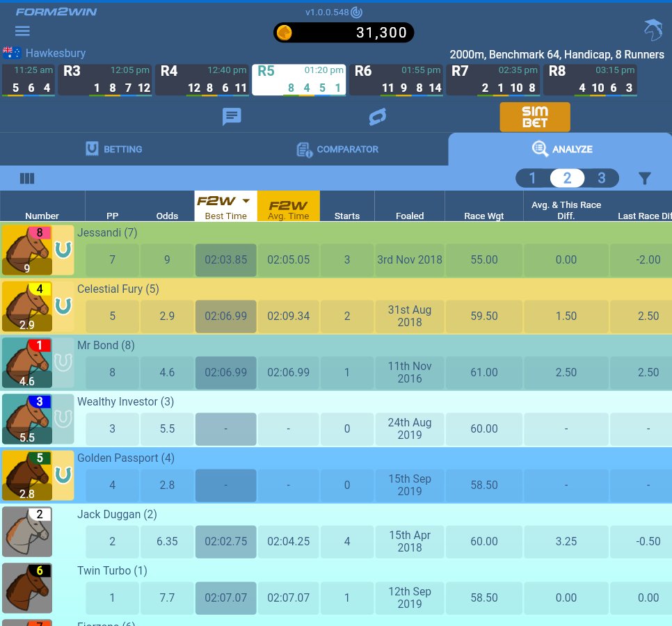672x626 pixels.
Task: Open the chat comments icon
Action: (232, 117)
